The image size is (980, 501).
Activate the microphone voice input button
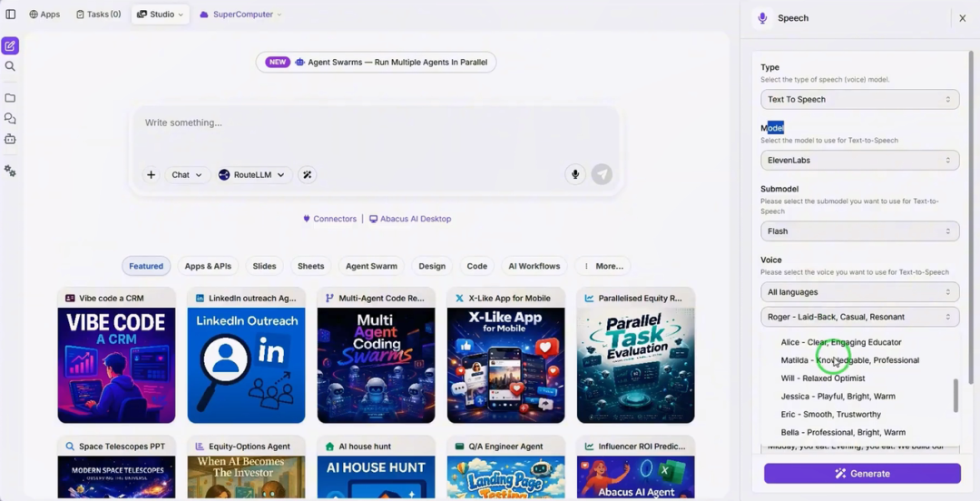pos(575,174)
